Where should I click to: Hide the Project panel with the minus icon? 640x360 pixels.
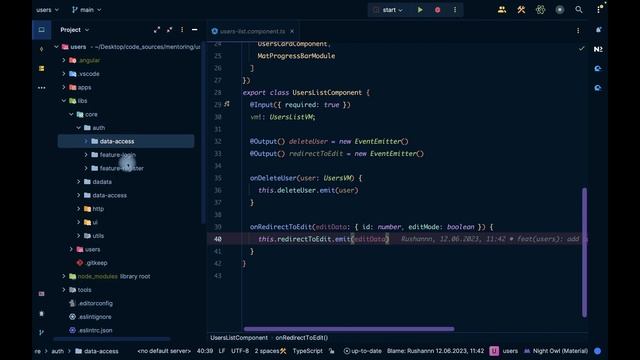point(195,30)
